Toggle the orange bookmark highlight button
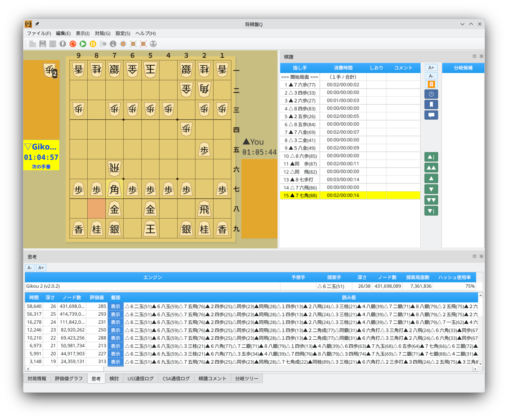508x420 pixels. click(x=431, y=84)
